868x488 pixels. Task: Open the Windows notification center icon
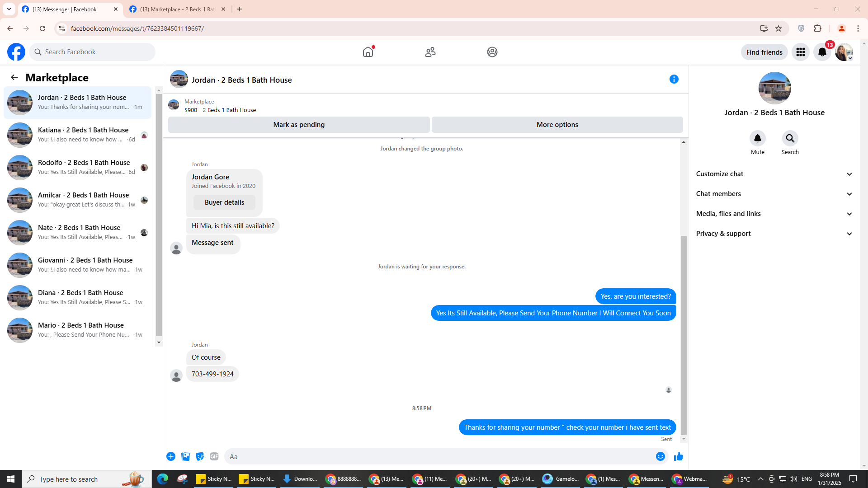coord(853,479)
